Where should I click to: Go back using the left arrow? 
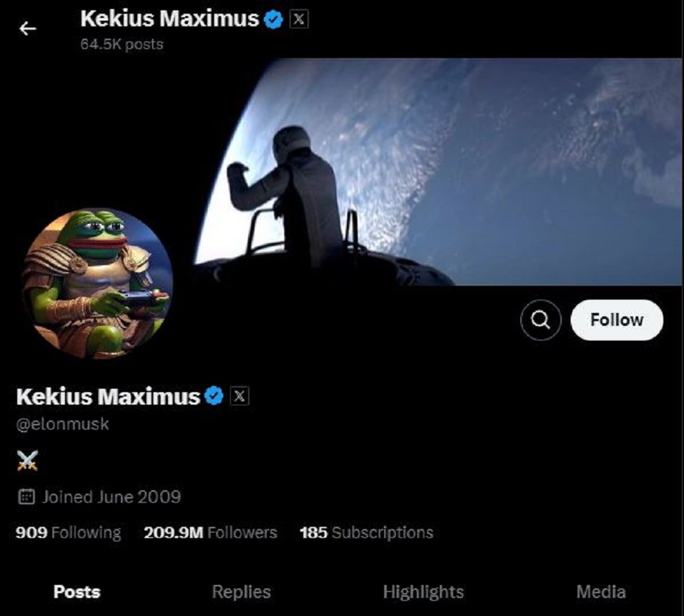click(28, 29)
